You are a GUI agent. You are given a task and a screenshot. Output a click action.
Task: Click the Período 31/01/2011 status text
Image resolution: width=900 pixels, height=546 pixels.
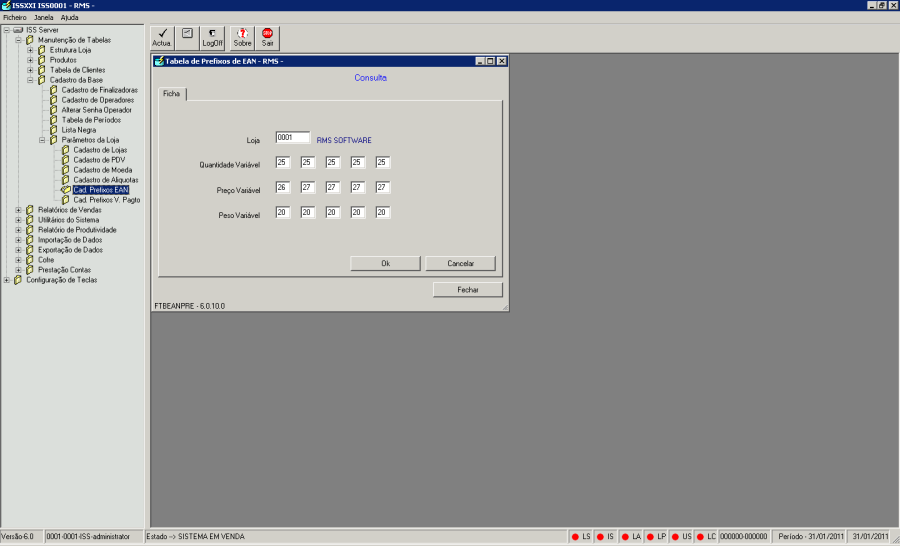coord(810,537)
